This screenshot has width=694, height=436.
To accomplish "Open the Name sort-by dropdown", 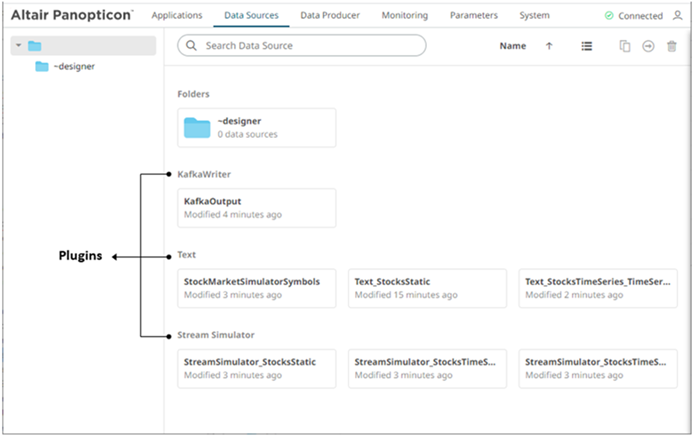I will pyautogui.click(x=512, y=46).
